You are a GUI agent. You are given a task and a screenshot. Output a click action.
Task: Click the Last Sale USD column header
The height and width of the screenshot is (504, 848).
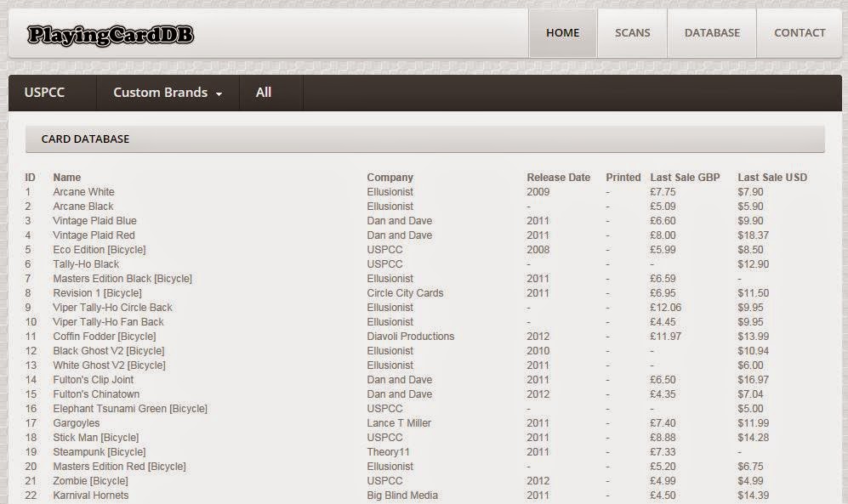click(x=772, y=177)
